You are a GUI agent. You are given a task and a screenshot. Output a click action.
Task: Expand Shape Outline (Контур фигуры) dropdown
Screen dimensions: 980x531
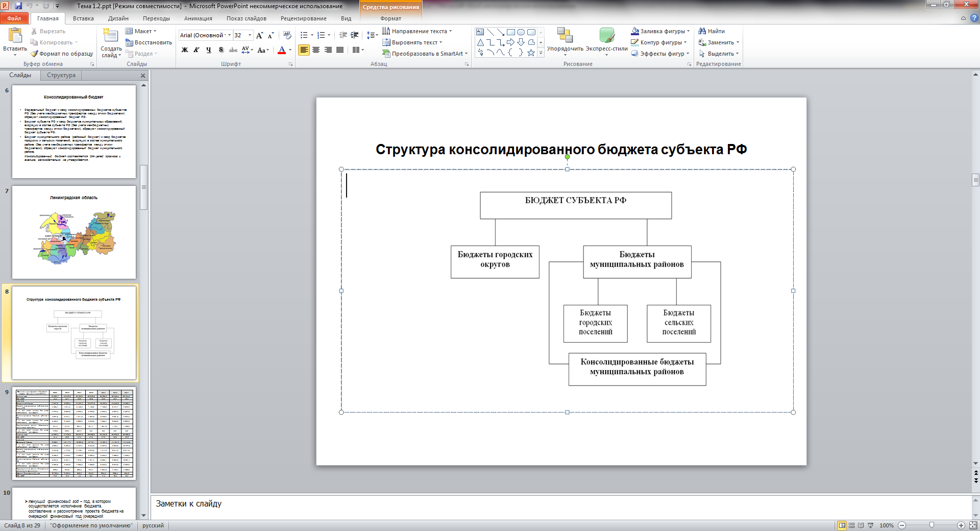[x=685, y=42]
